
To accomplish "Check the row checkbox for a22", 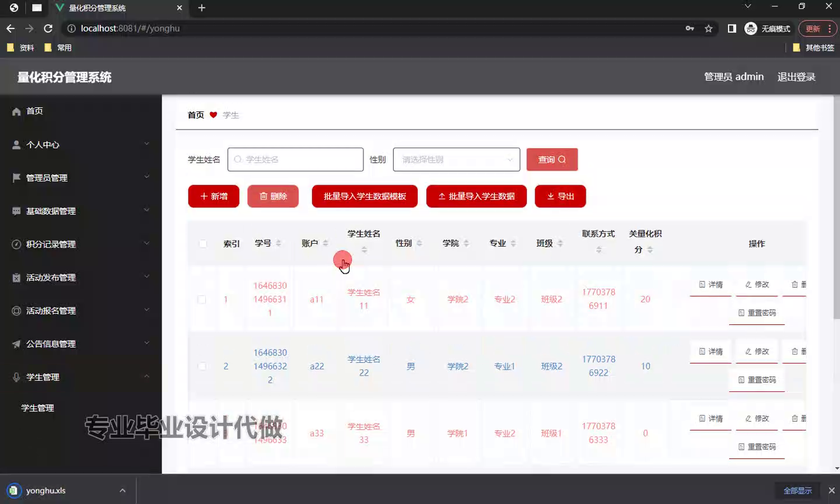I will pyautogui.click(x=202, y=366).
